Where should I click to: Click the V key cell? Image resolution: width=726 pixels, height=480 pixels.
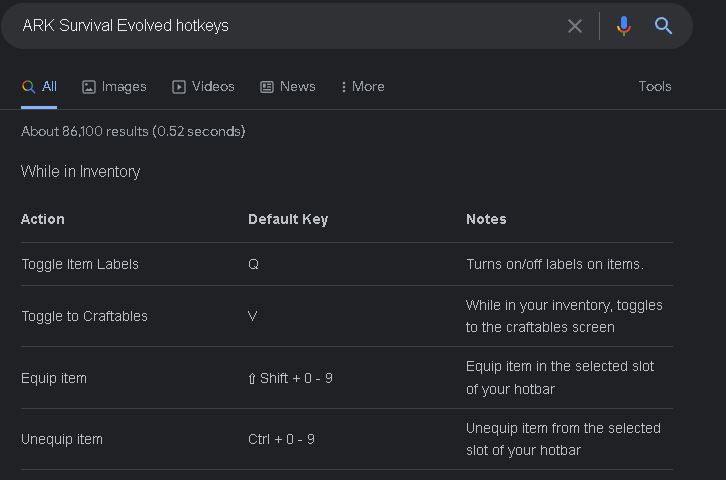252,316
